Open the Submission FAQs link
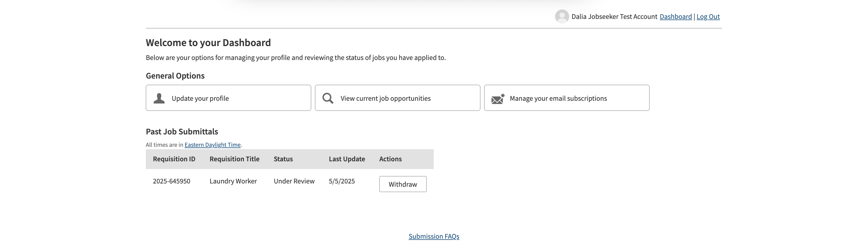This screenshot has height=252, width=868. pyautogui.click(x=434, y=236)
